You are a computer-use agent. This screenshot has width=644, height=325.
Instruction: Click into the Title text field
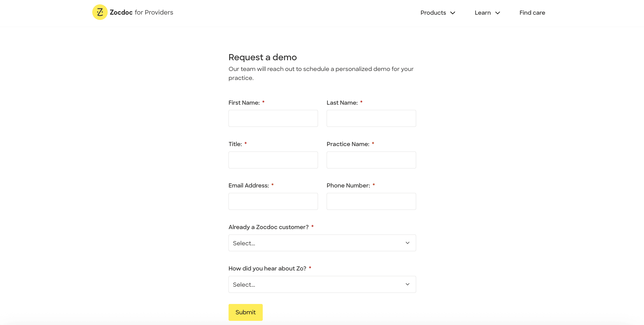273,160
